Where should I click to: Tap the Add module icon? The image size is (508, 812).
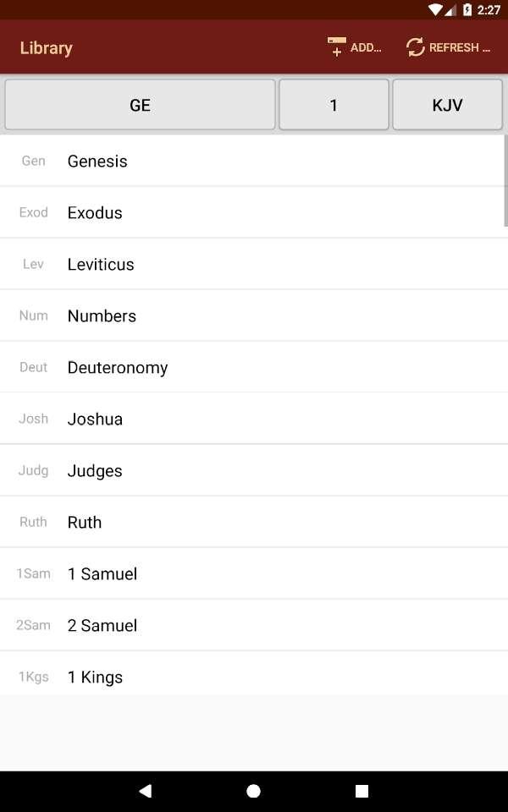(x=337, y=47)
